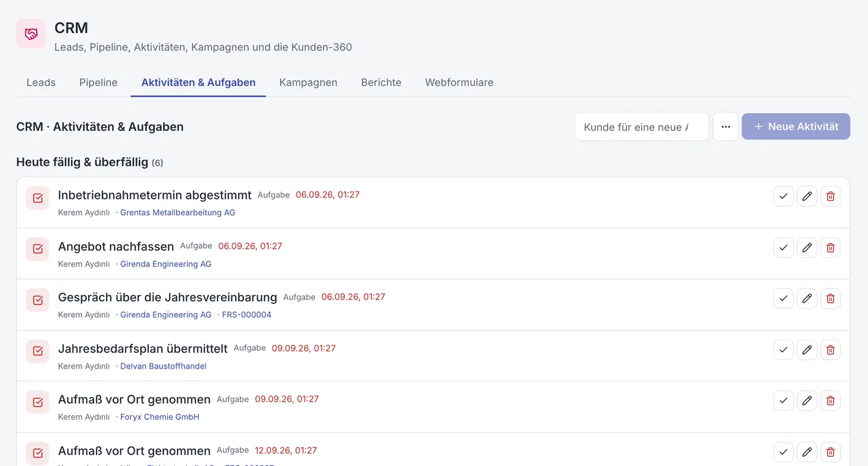Focus the Kunde für eine neue Aktivität field
The image size is (868, 466).
(642, 126)
